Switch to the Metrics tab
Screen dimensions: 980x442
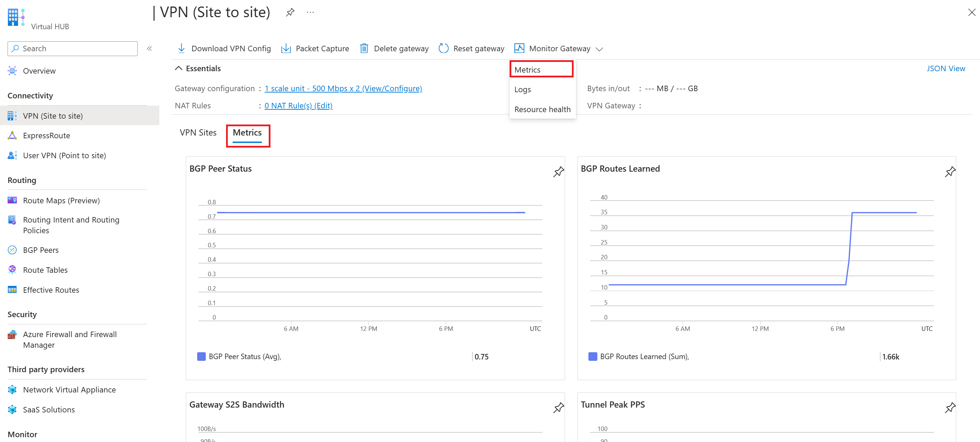pos(247,132)
